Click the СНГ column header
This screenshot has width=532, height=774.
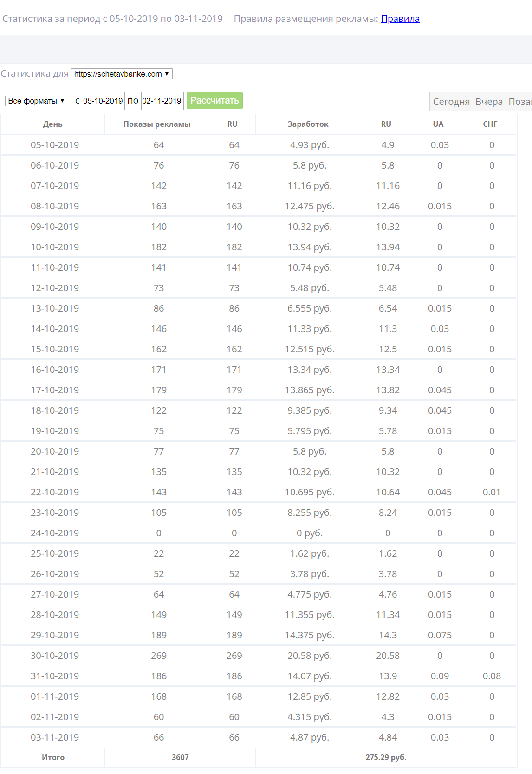tap(490, 124)
